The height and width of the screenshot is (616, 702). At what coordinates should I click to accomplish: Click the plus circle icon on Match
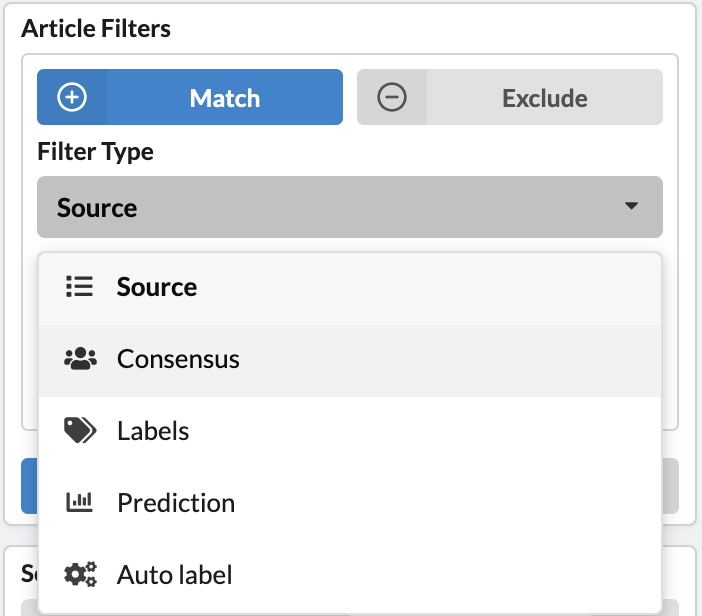pos(72,97)
